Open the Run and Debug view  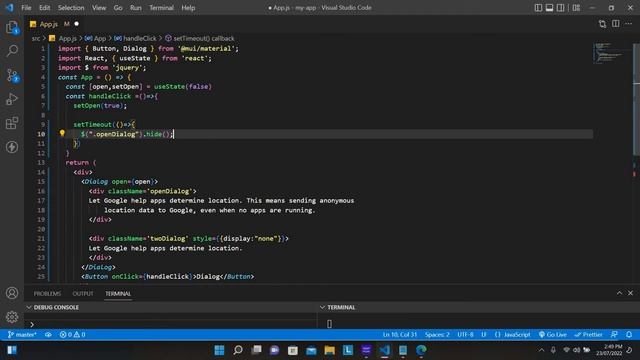(x=12, y=99)
